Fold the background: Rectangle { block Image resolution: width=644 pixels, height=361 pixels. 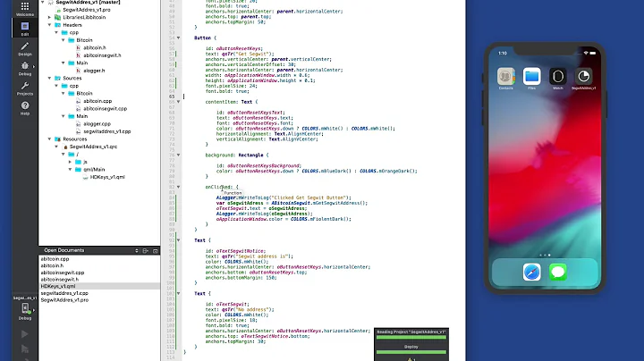point(178,155)
